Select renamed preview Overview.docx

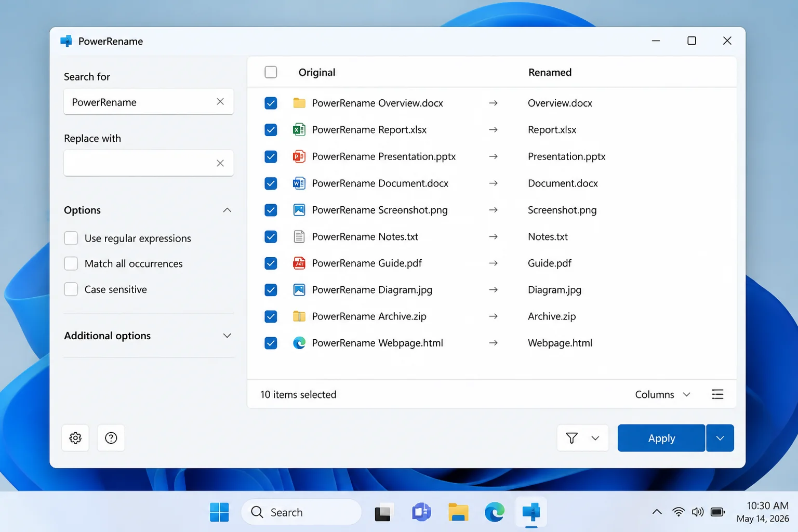coord(560,103)
